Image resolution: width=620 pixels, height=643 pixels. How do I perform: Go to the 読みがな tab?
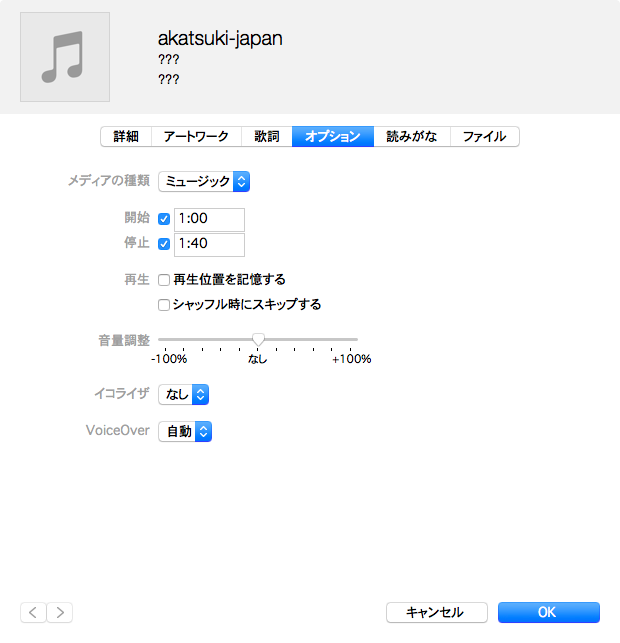point(412,137)
